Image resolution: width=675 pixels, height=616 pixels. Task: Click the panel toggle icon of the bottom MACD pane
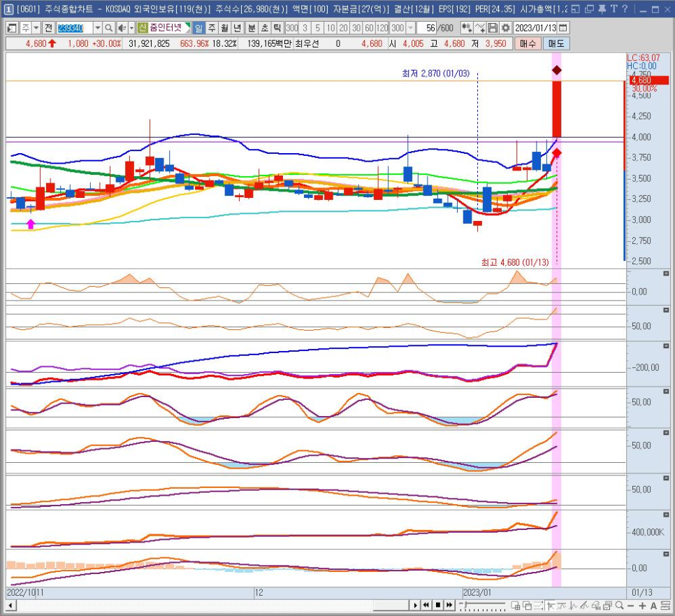tap(666, 554)
